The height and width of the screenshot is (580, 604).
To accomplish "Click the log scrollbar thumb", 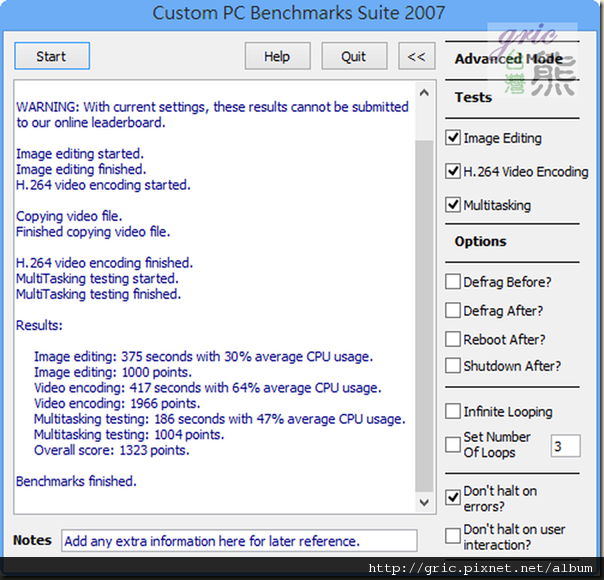I will [x=424, y=316].
